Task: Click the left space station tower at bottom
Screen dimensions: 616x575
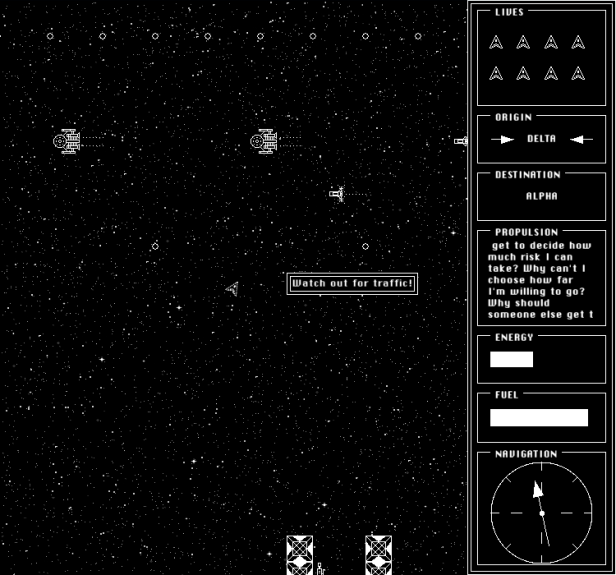Action: point(300,555)
